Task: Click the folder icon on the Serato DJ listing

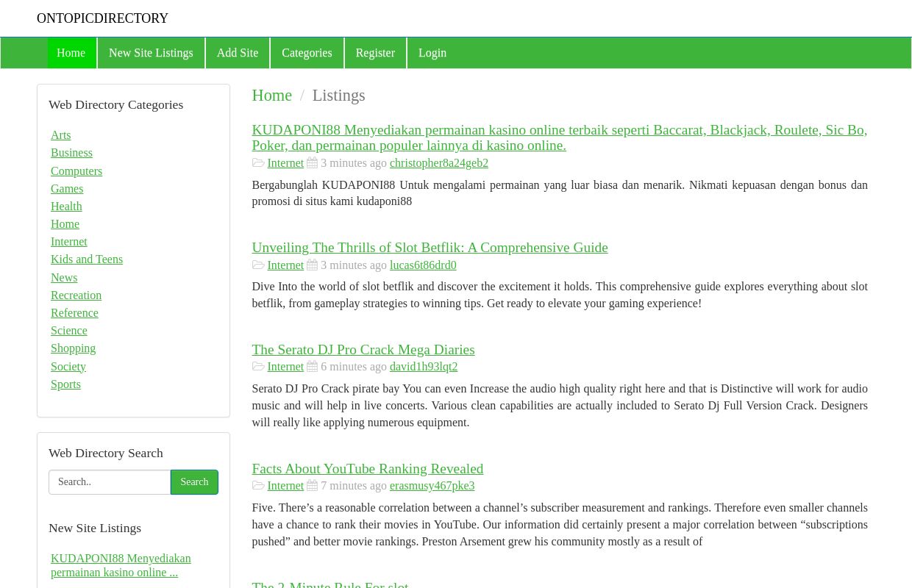Action: [259, 366]
